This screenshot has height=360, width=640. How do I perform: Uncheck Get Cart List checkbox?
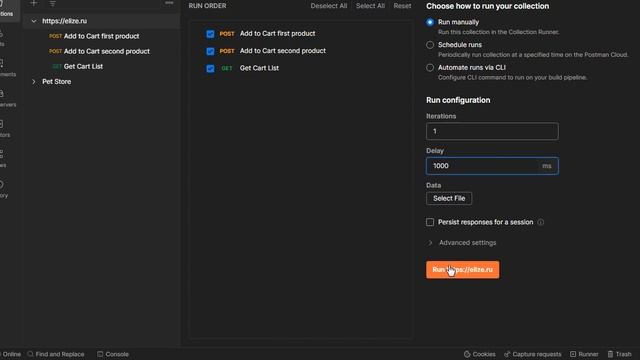coord(210,68)
